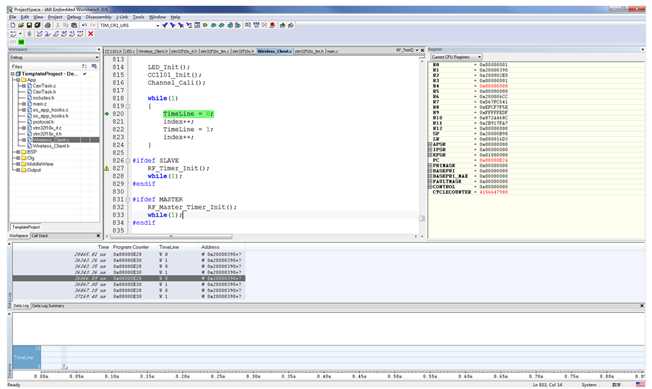Image resolution: width=652 pixels, height=389 pixels.
Task: Select the Middleware folder in the tree
Action: pos(40,164)
